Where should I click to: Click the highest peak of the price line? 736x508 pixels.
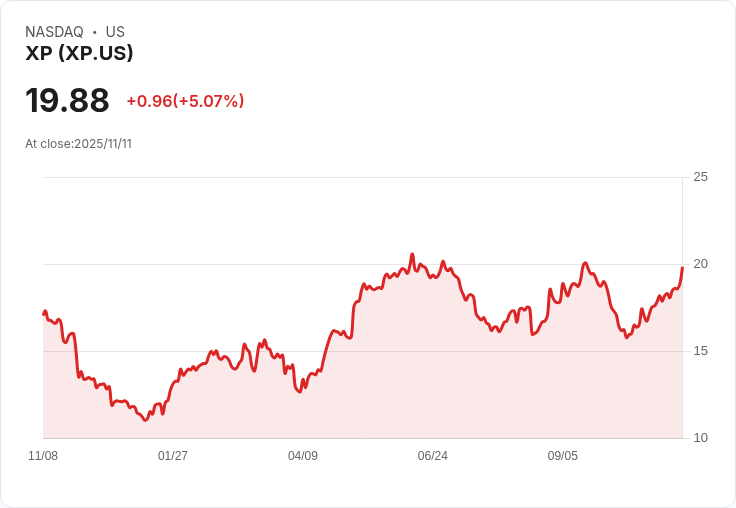pyautogui.click(x=412, y=254)
